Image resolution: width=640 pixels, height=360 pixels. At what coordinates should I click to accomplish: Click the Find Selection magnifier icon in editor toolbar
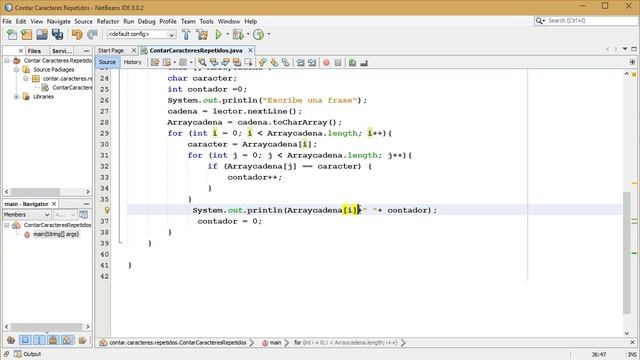pyautogui.click(x=202, y=62)
